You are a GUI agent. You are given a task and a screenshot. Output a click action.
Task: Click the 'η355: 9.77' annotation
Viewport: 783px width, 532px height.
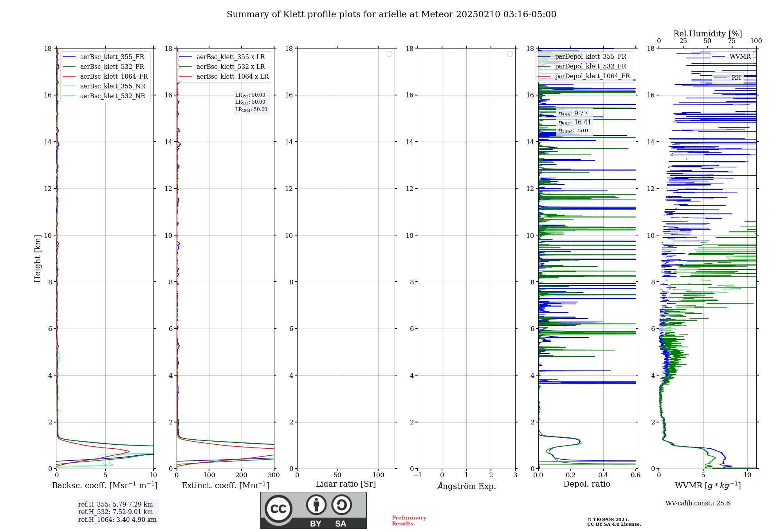573,113
